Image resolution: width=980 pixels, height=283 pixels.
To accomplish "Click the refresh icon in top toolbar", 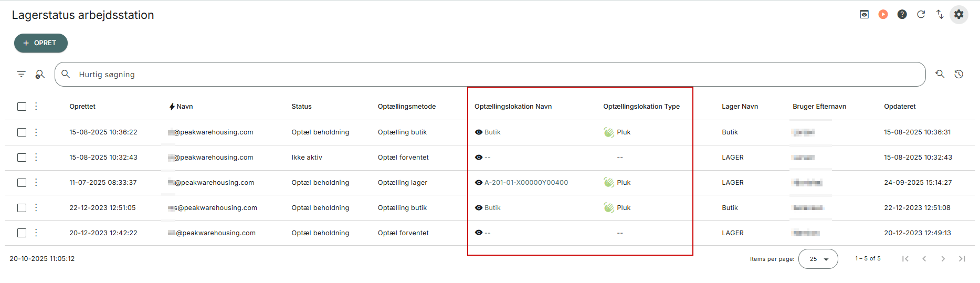I will (921, 15).
